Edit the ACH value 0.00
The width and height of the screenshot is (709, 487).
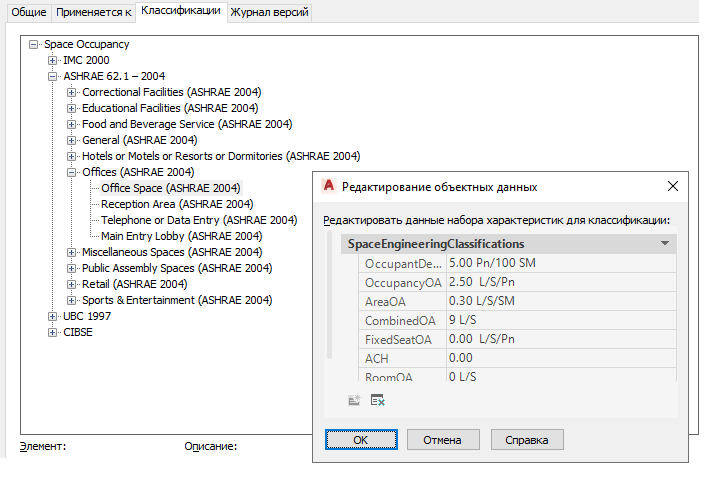click(561, 358)
